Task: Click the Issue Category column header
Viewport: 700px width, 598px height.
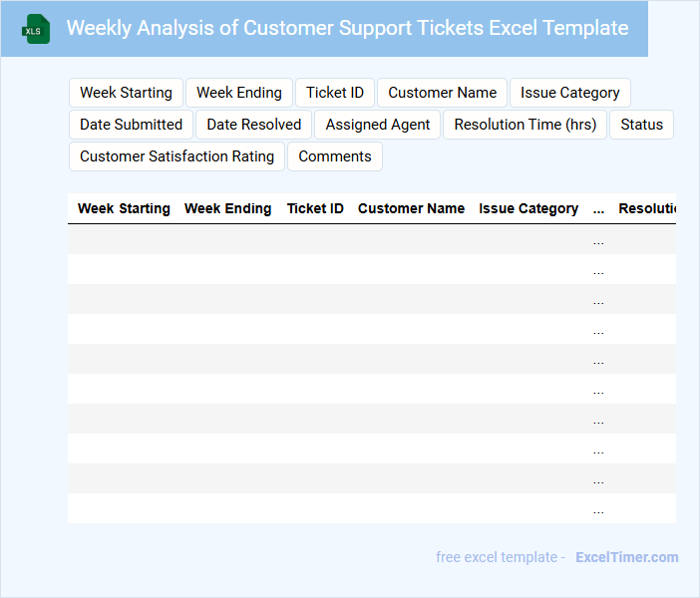Action: (x=528, y=209)
